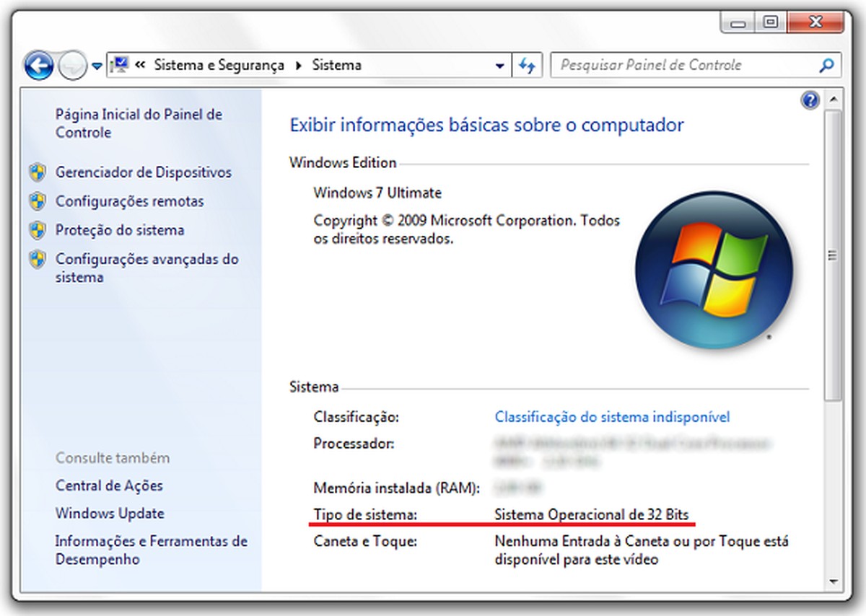Click the magnifier search icon

(827, 65)
